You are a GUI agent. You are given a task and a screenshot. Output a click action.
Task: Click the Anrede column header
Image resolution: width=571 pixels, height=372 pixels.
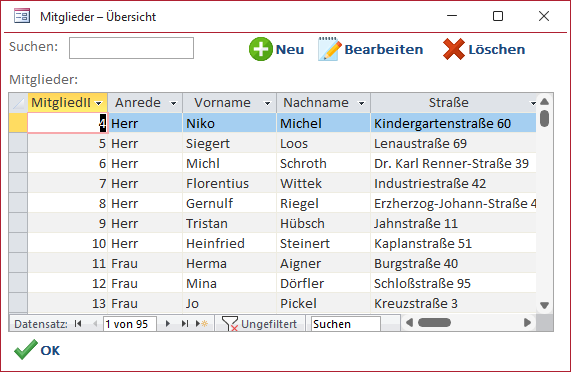point(145,103)
